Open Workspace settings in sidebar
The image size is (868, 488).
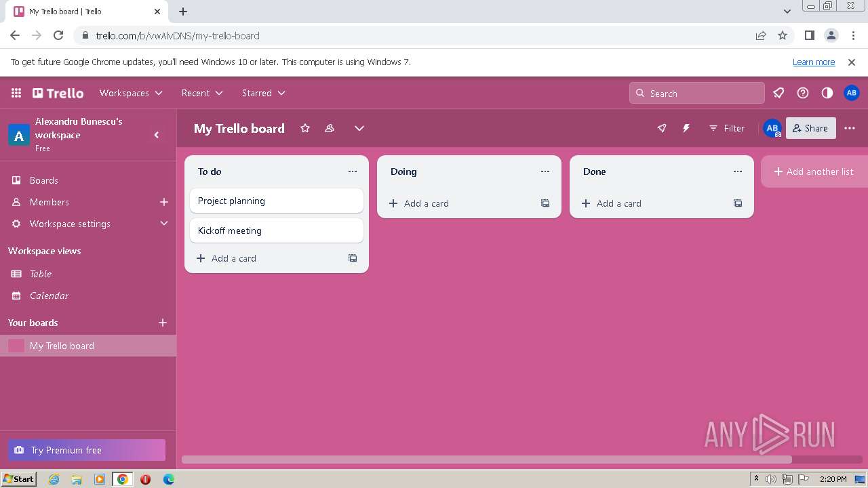[x=70, y=224]
